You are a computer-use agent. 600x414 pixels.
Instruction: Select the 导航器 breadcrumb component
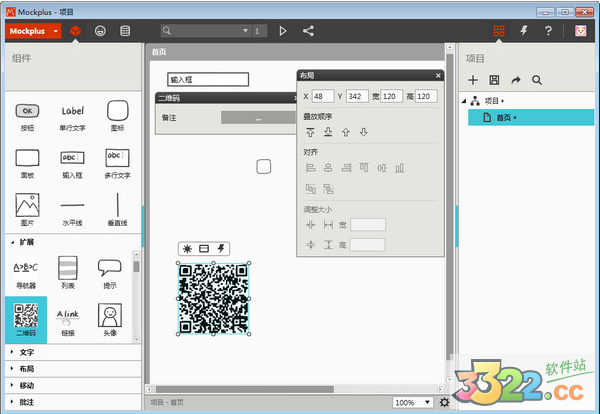tap(26, 274)
